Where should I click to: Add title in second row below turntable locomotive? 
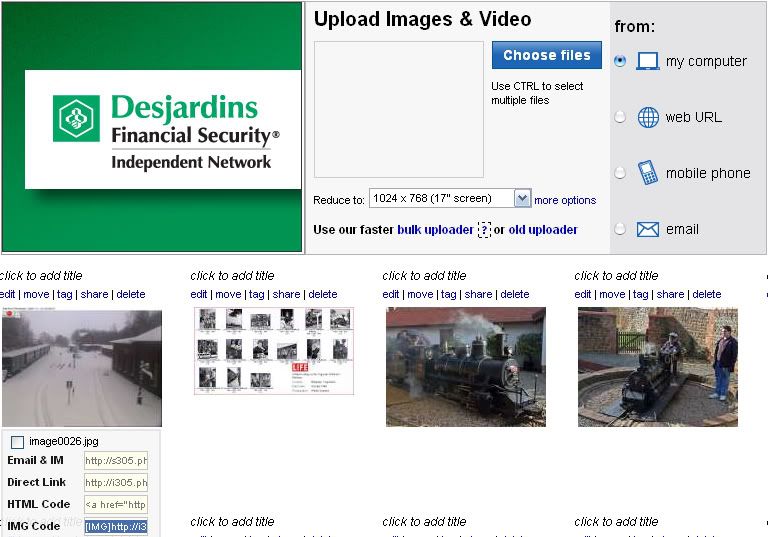point(616,521)
